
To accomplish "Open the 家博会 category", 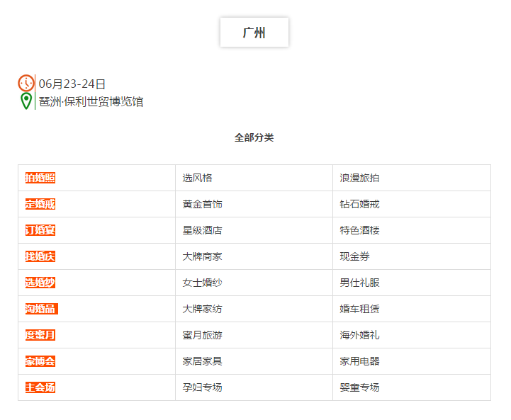I will pos(40,361).
